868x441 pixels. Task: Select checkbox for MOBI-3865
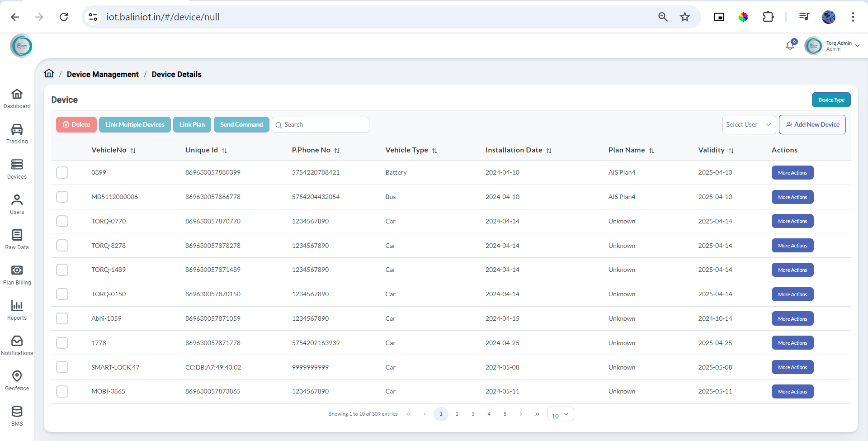pos(62,391)
